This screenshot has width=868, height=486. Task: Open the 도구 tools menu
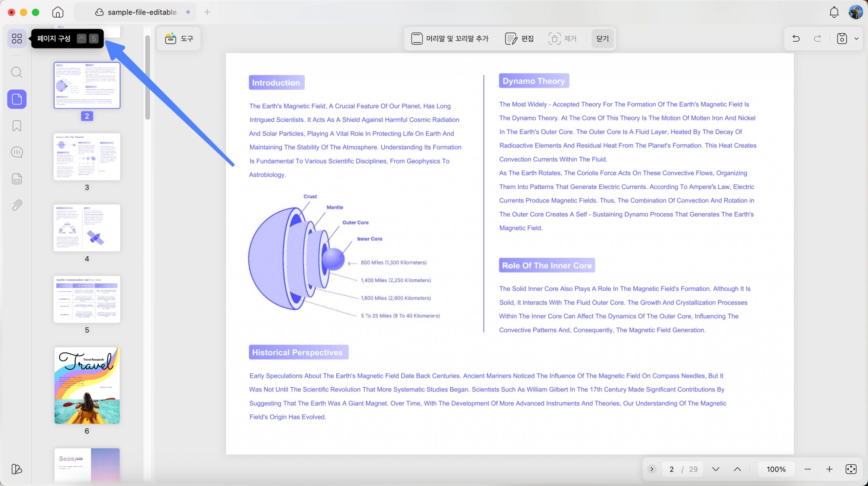click(179, 39)
